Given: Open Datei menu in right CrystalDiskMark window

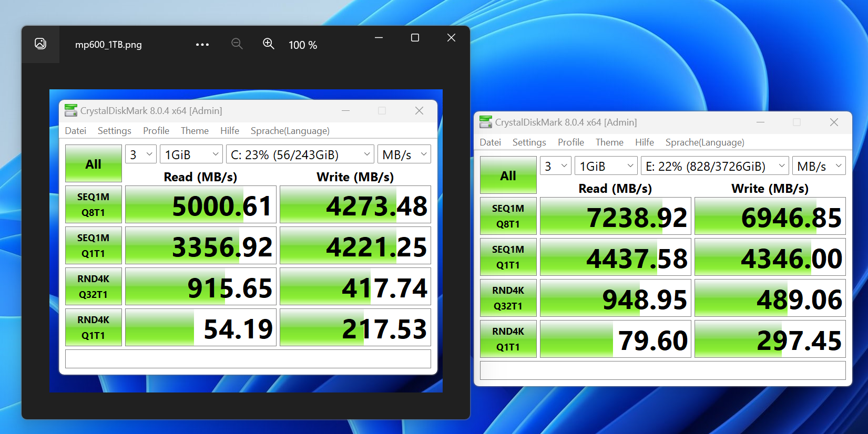Looking at the screenshot, I should pos(490,142).
